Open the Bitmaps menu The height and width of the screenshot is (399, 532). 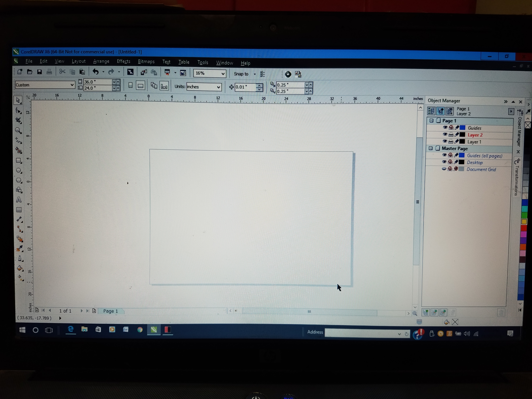coord(146,62)
